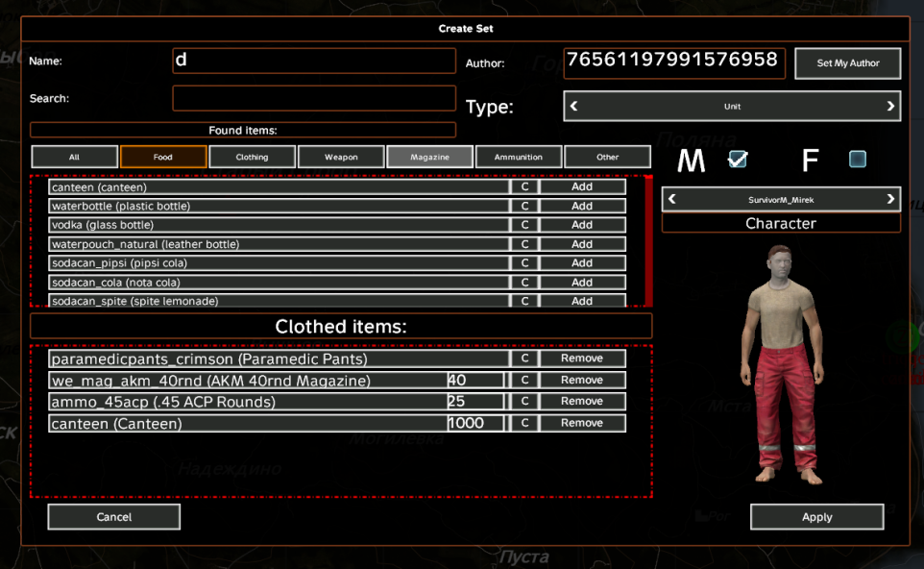
Task: Click Apply to save the set
Action: coord(816,517)
